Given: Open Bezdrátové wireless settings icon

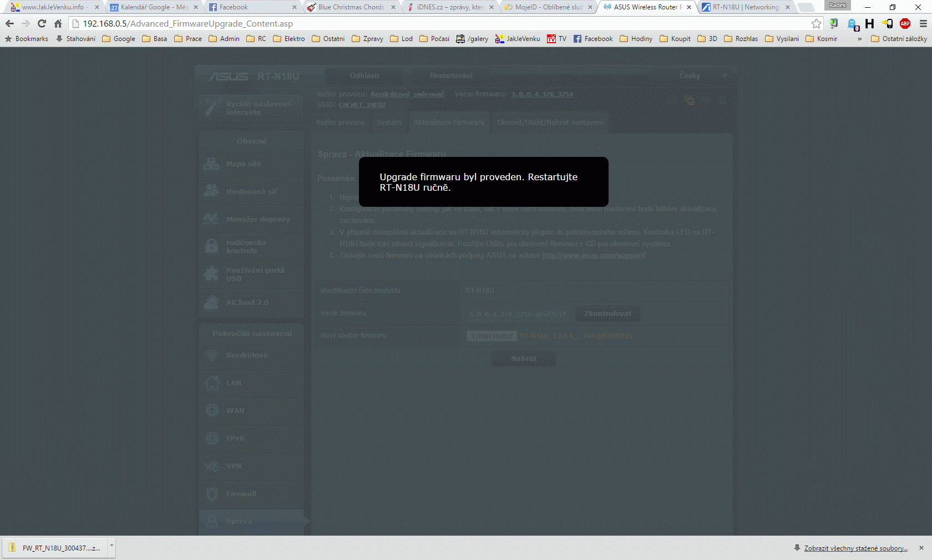Looking at the screenshot, I should tap(211, 355).
